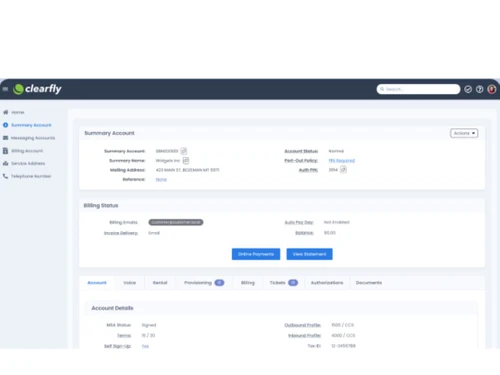Switch to the Rental tab

click(160, 283)
